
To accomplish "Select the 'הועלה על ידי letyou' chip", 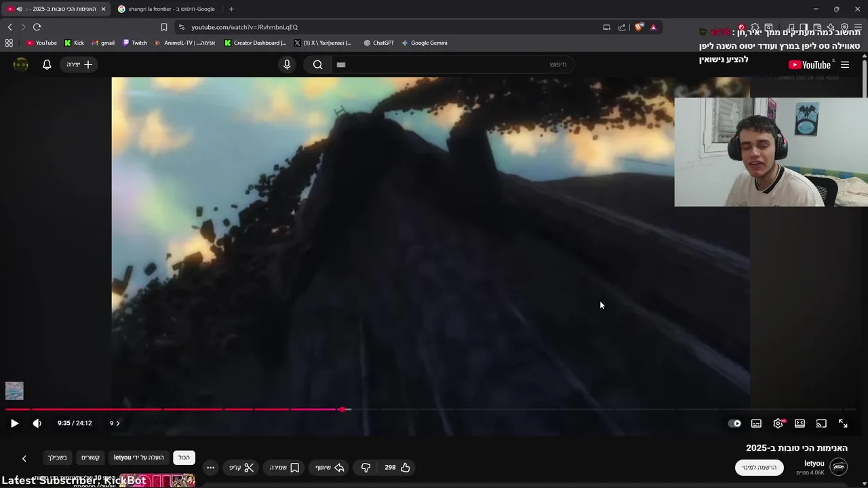I will [138, 457].
